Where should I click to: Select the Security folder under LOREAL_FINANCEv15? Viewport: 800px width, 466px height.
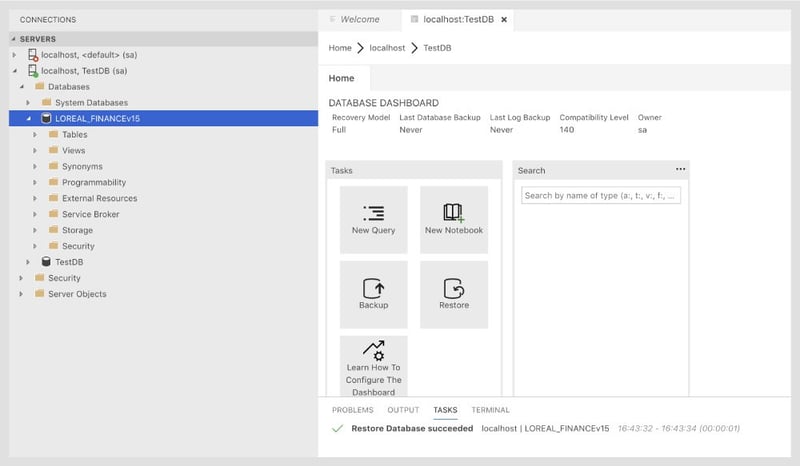[78, 246]
